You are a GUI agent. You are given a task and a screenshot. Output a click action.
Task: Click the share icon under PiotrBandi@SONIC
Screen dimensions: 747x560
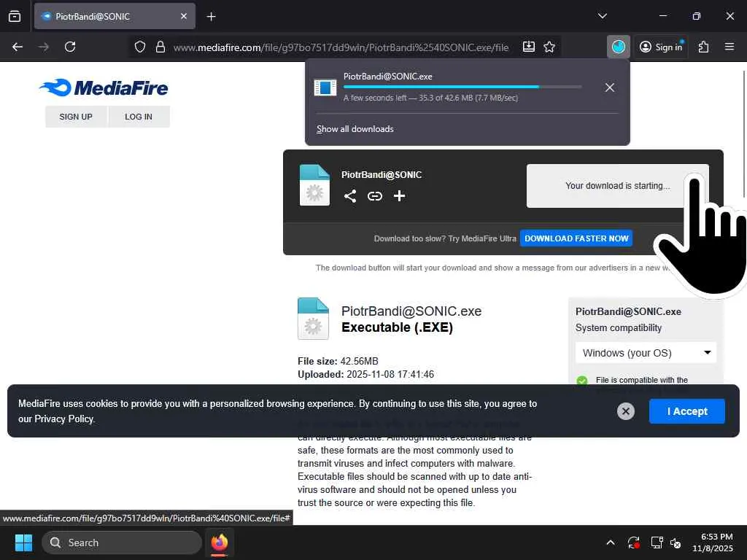350,195
